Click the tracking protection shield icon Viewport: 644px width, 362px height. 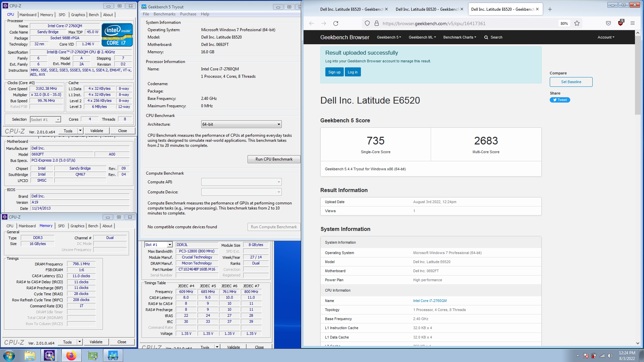coord(367,23)
